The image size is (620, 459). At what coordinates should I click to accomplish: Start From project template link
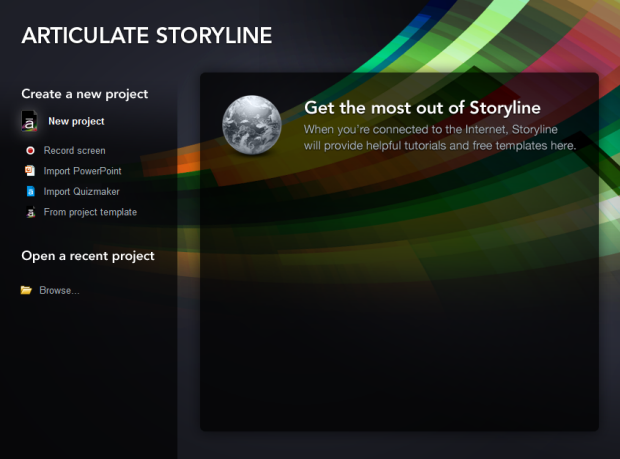(90, 212)
